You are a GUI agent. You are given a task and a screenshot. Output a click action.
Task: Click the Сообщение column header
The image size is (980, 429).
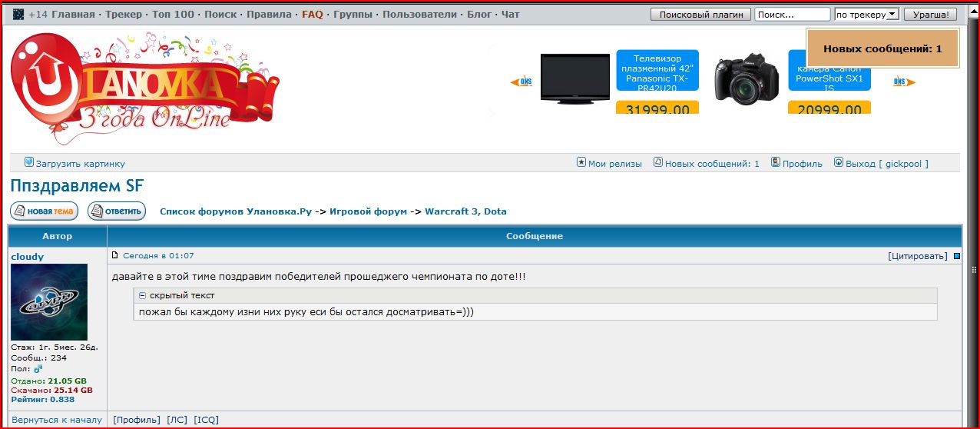(x=535, y=236)
